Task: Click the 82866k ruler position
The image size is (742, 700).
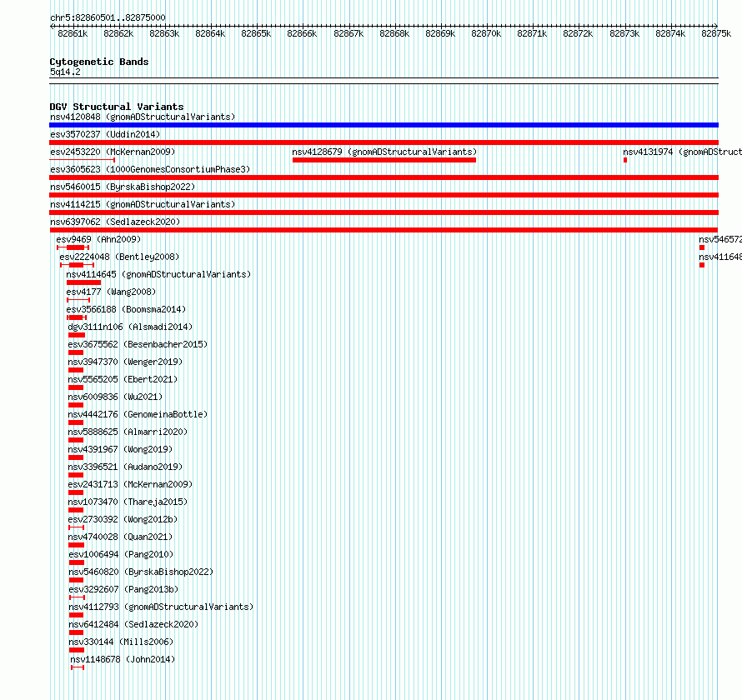Action: 302,33
